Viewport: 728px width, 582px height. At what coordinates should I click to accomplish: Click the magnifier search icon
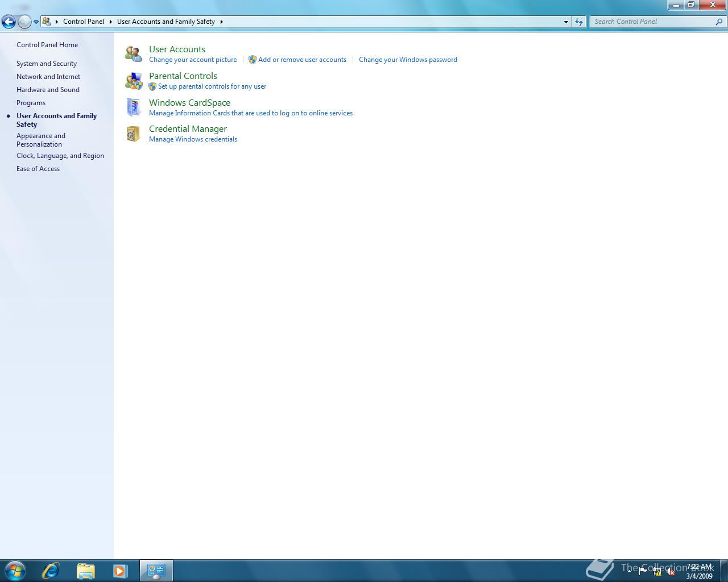click(719, 22)
